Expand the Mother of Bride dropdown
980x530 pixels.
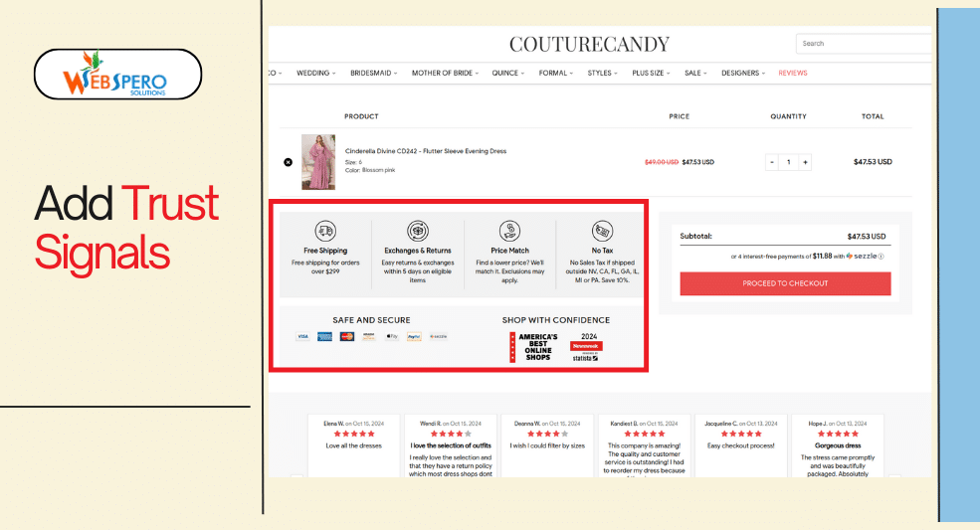(x=445, y=74)
